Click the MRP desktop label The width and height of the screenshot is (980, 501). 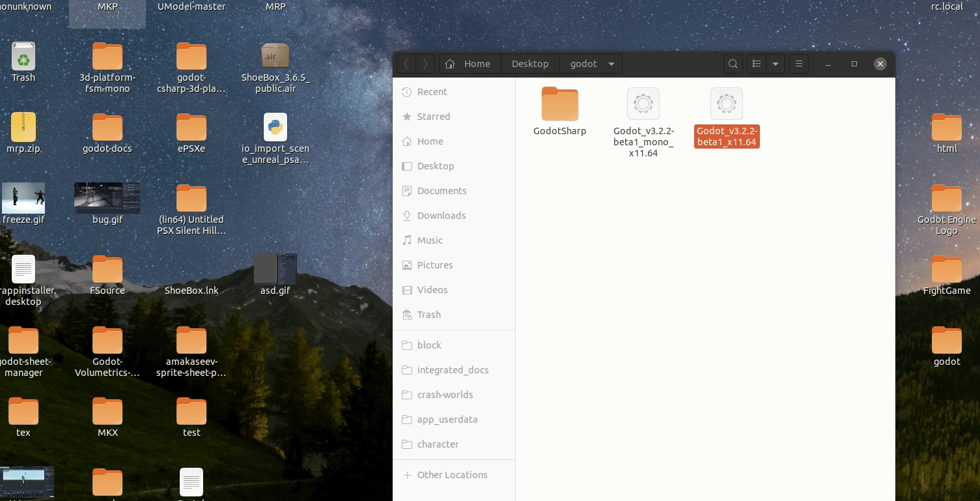(x=275, y=7)
